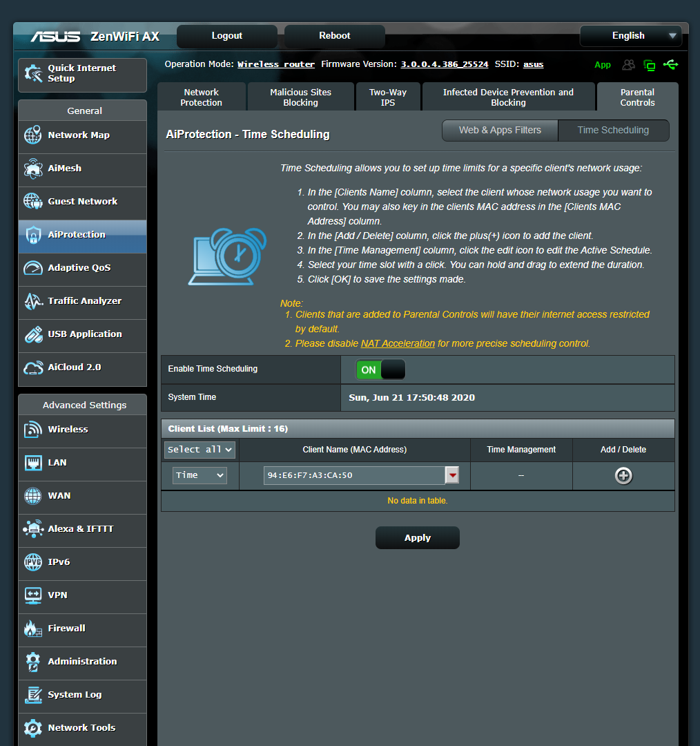This screenshot has height=746, width=700.
Task: Click the IPv6 globe icon
Action: pos(33,562)
